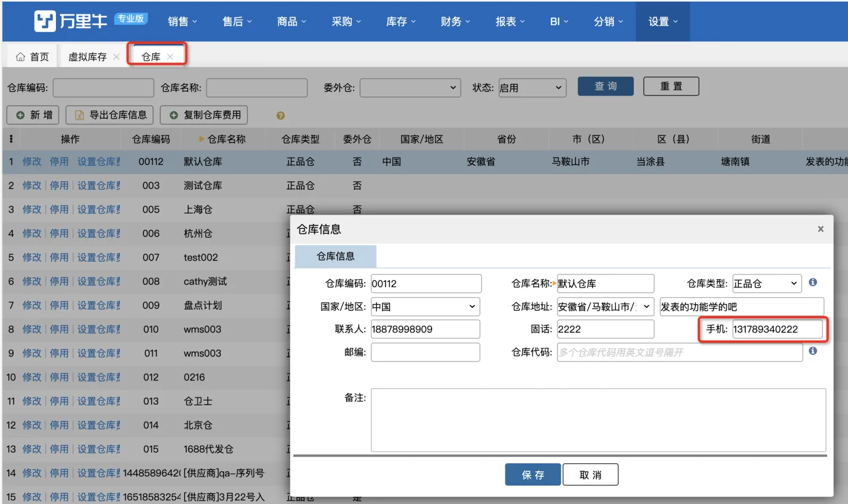The height and width of the screenshot is (504, 848).
Task: Click the 联系人 input field
Action: coord(425,329)
